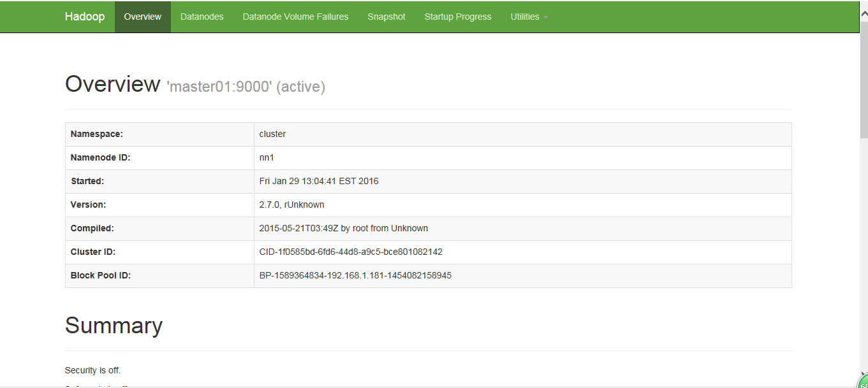Click the Summary section heading
The width and height of the screenshot is (868, 388).
coord(114,326)
